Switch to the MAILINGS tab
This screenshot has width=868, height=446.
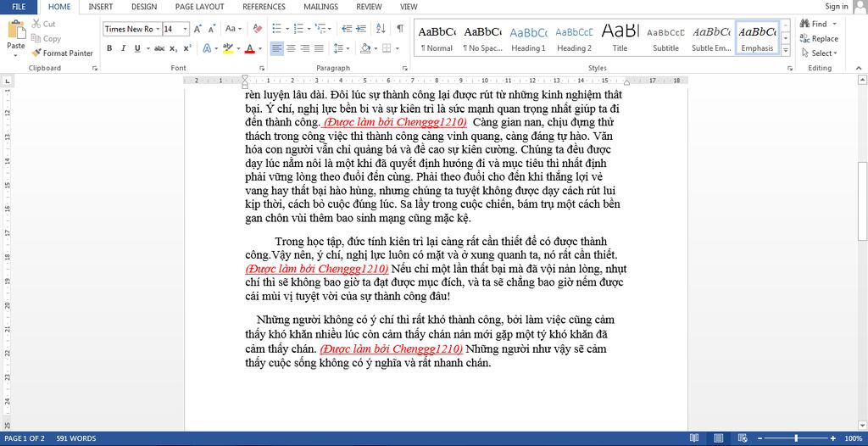pos(321,7)
